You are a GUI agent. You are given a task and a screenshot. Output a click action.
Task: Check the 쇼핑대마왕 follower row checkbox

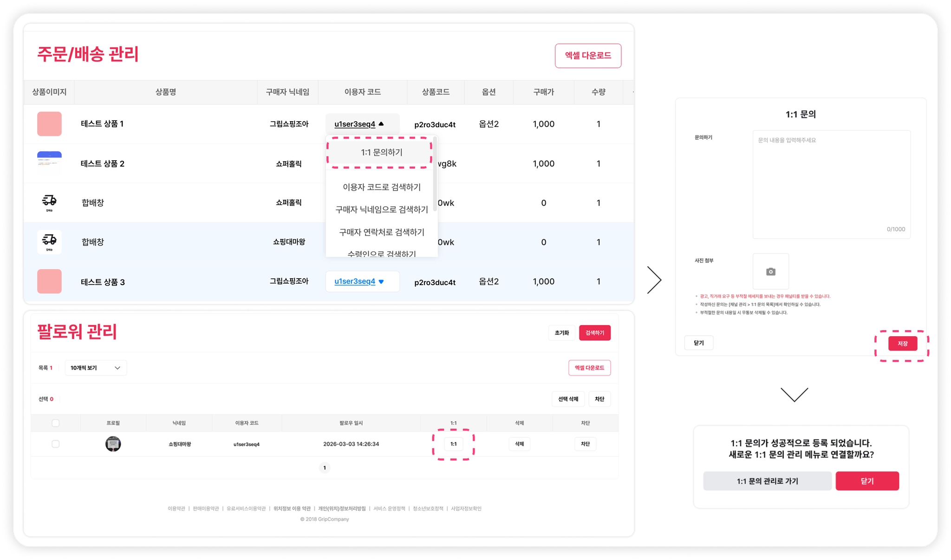click(x=56, y=444)
